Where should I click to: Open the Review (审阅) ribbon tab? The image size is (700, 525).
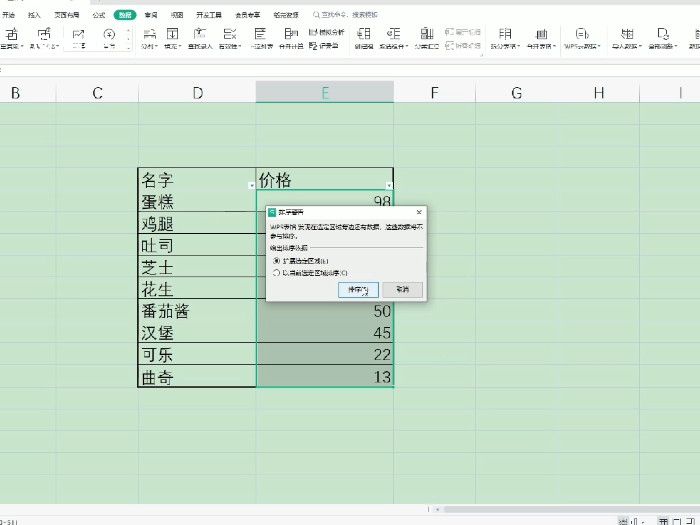click(151, 15)
